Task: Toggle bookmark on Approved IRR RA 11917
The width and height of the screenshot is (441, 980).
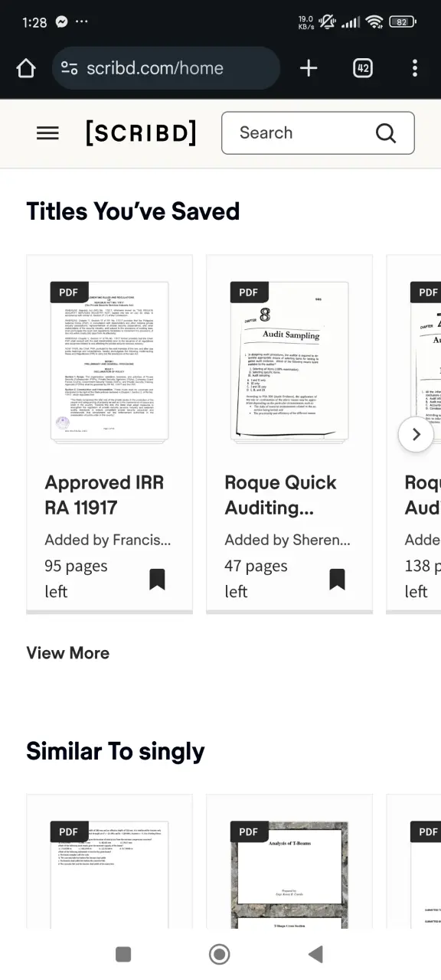Action: [157, 579]
